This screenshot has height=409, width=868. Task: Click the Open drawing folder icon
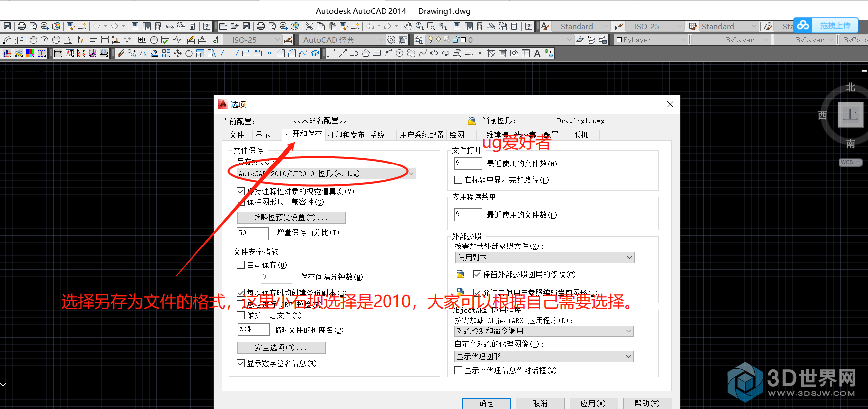(x=235, y=26)
